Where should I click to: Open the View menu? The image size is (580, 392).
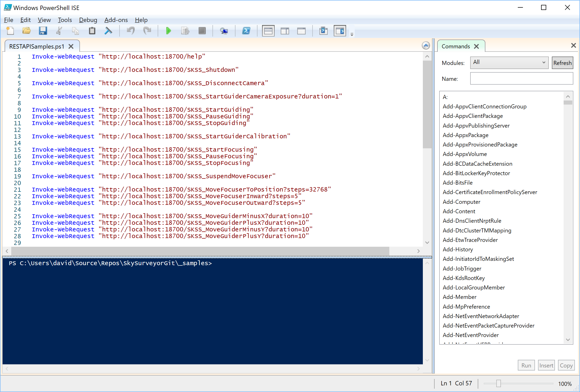pyautogui.click(x=44, y=20)
